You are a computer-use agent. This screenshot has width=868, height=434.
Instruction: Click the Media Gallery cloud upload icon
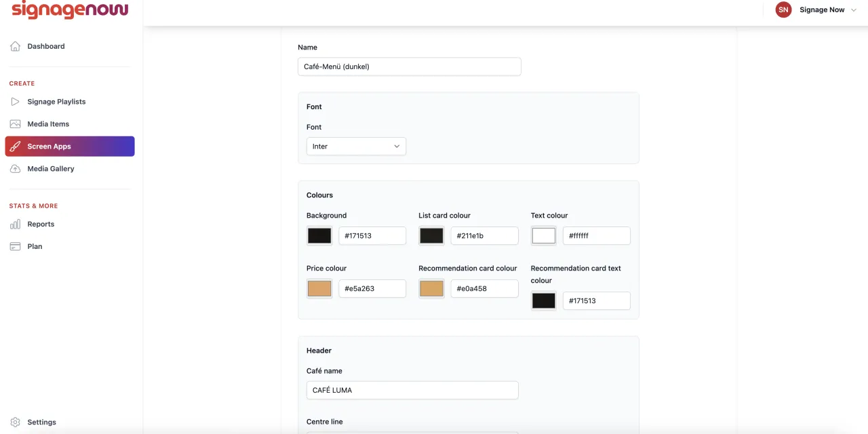15,169
